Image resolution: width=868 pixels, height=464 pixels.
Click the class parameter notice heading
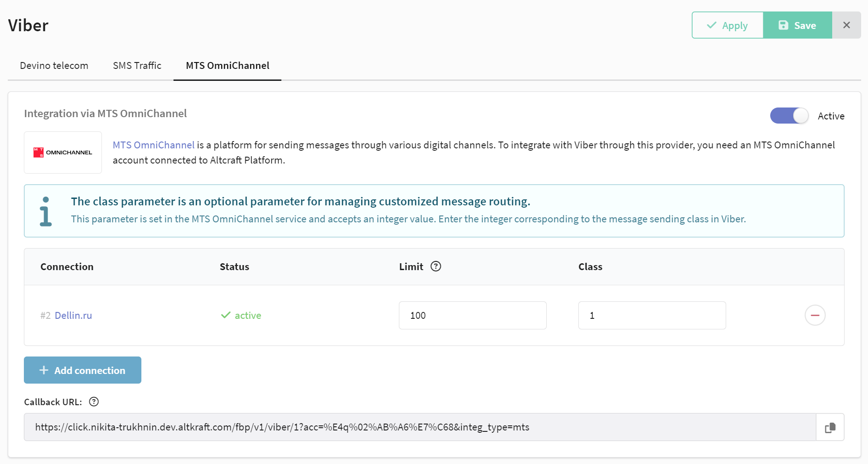pos(301,202)
